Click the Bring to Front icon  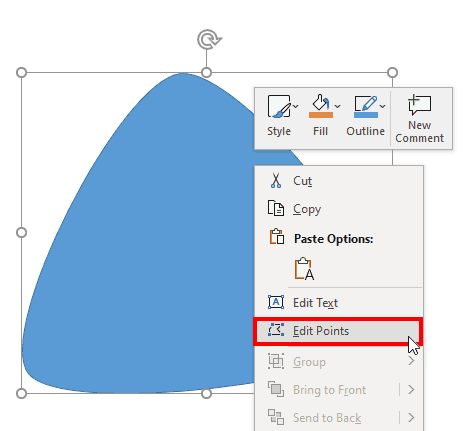[x=276, y=389]
